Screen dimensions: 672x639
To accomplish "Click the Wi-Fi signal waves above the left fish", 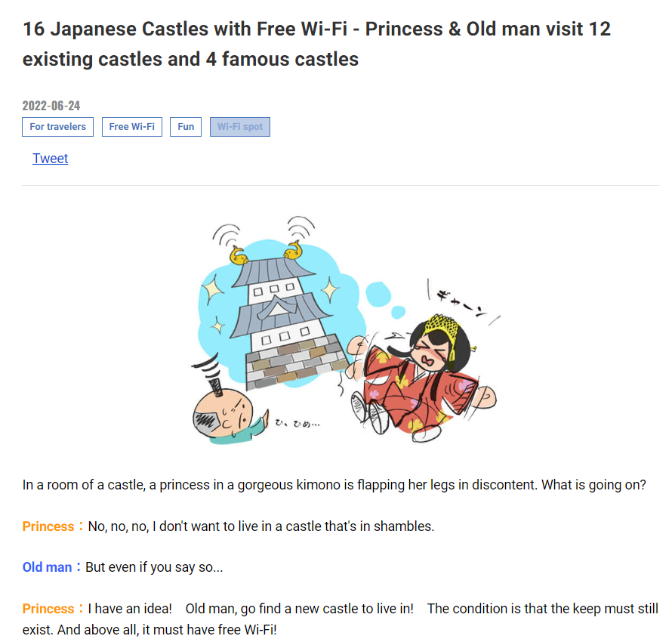I will pos(227,235).
